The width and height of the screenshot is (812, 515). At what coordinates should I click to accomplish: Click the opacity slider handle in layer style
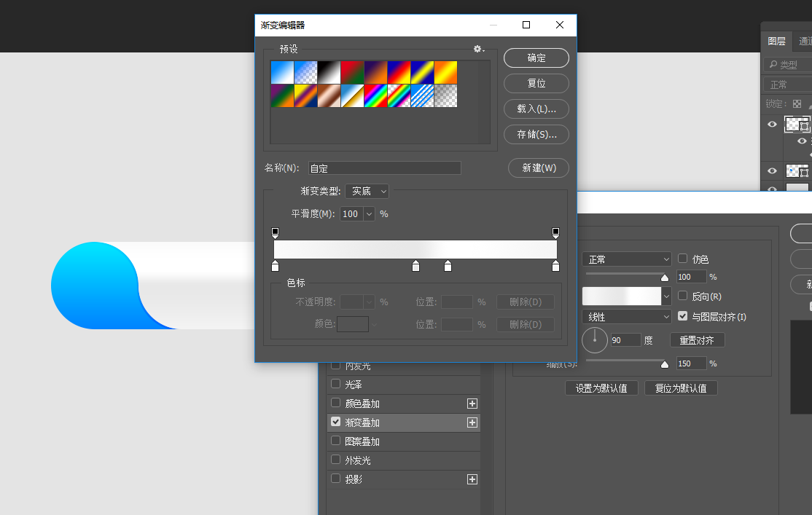tap(665, 278)
